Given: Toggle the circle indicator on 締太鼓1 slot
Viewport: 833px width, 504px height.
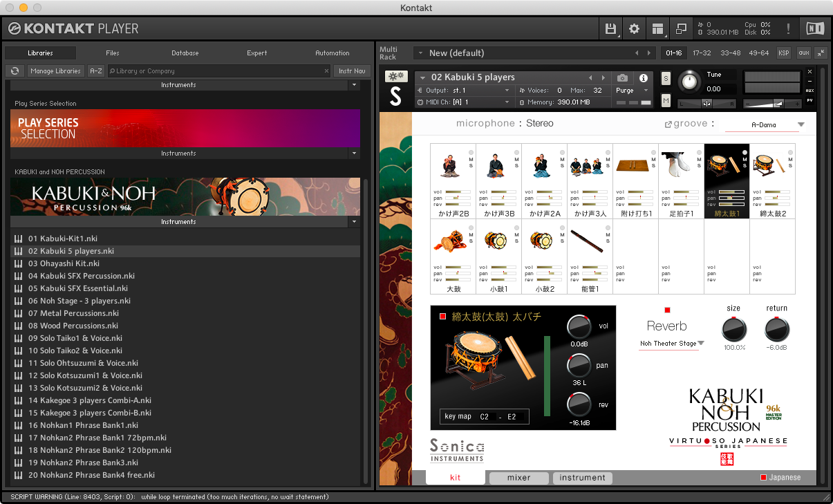Looking at the screenshot, I should point(745,153).
